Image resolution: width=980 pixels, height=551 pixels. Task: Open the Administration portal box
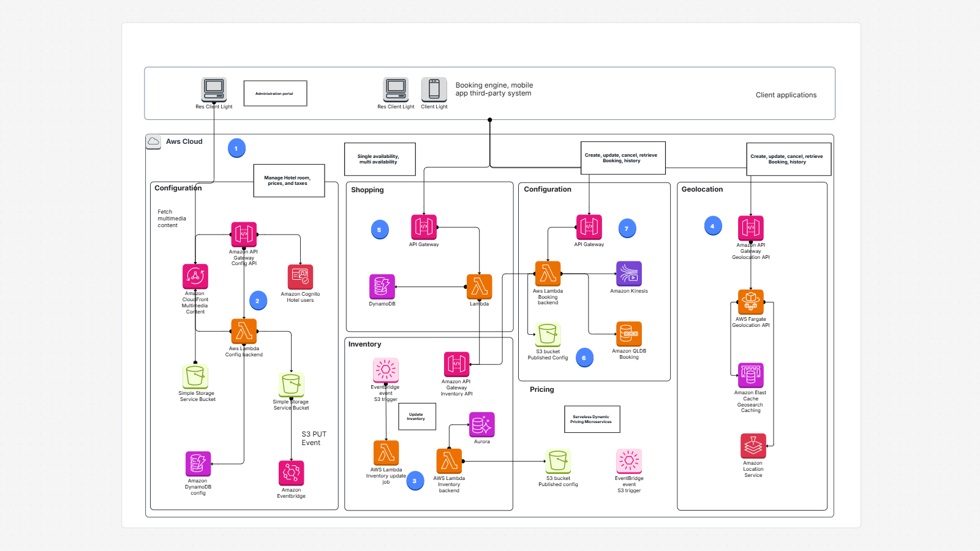[275, 93]
